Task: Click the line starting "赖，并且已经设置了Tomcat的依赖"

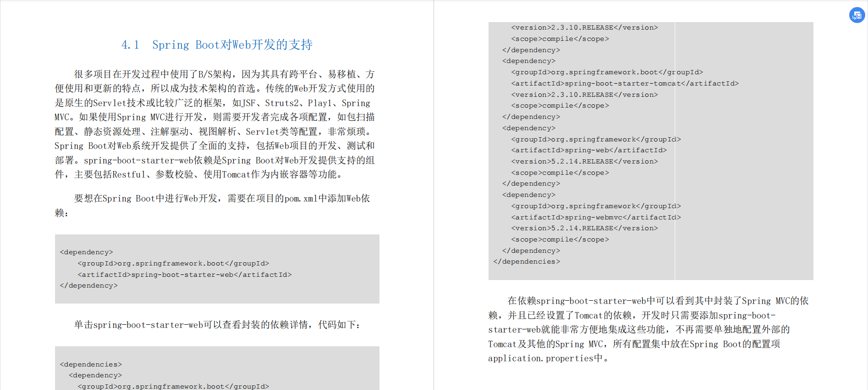Action: click(x=632, y=315)
